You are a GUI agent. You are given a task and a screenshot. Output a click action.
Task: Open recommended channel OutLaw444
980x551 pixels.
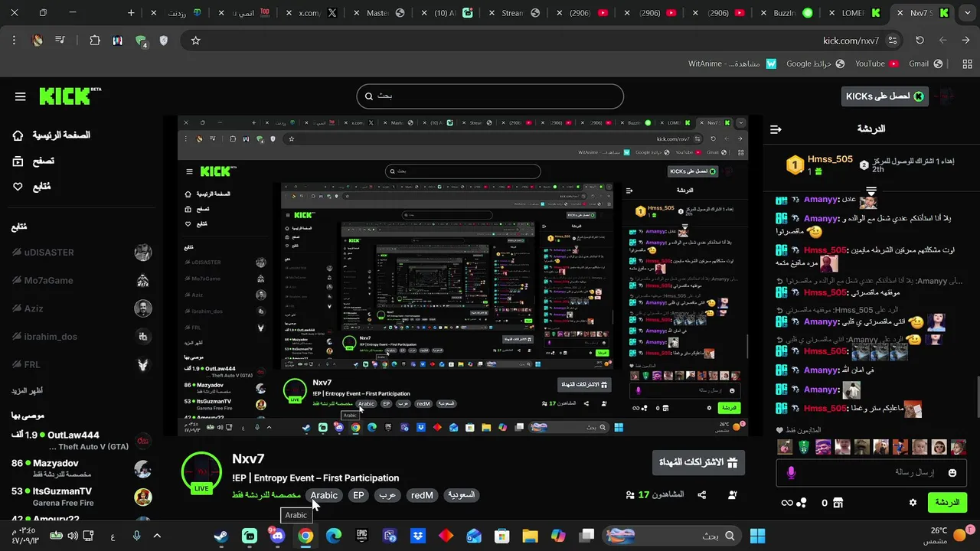[81, 441]
